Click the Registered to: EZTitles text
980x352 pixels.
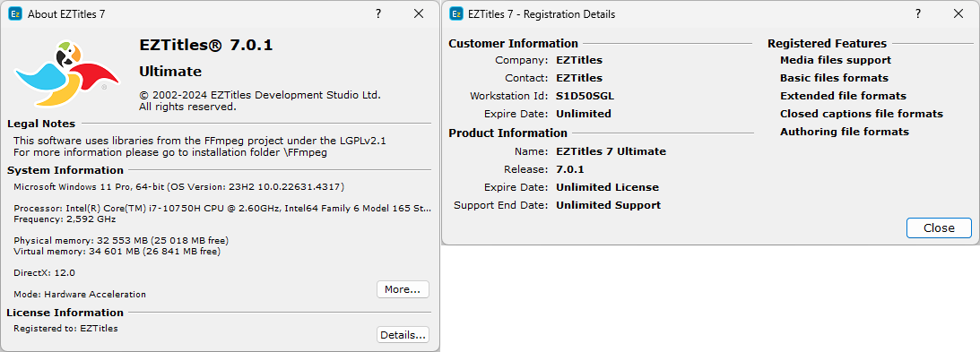[x=65, y=329]
